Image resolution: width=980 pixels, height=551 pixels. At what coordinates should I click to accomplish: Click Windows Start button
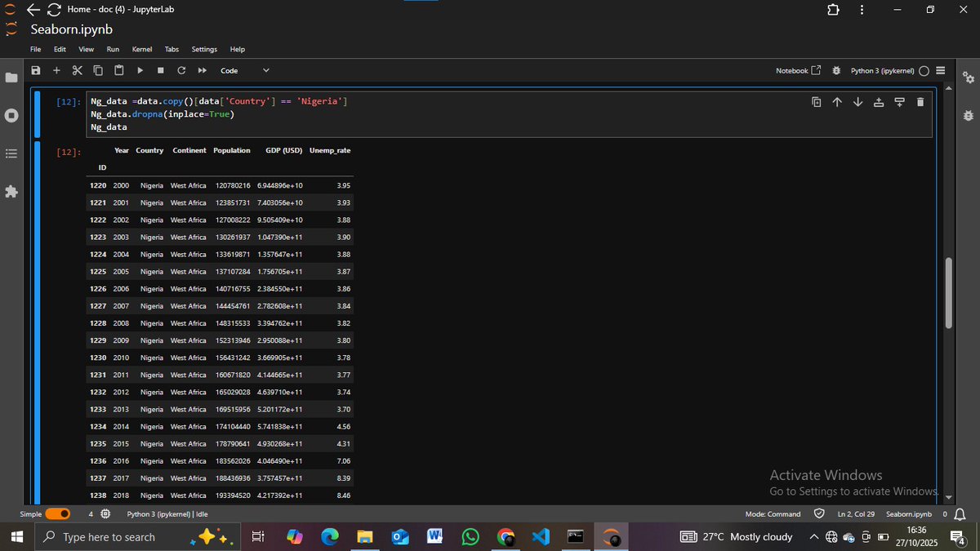click(16, 537)
